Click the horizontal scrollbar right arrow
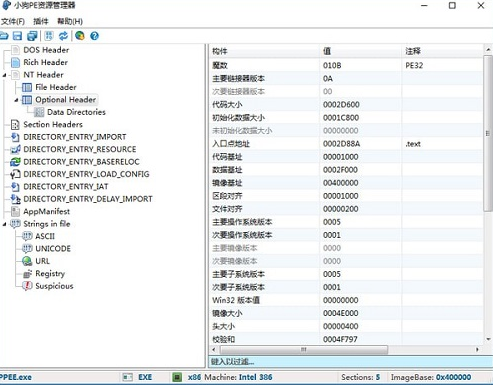The width and height of the screenshot is (493, 387). click(x=477, y=350)
